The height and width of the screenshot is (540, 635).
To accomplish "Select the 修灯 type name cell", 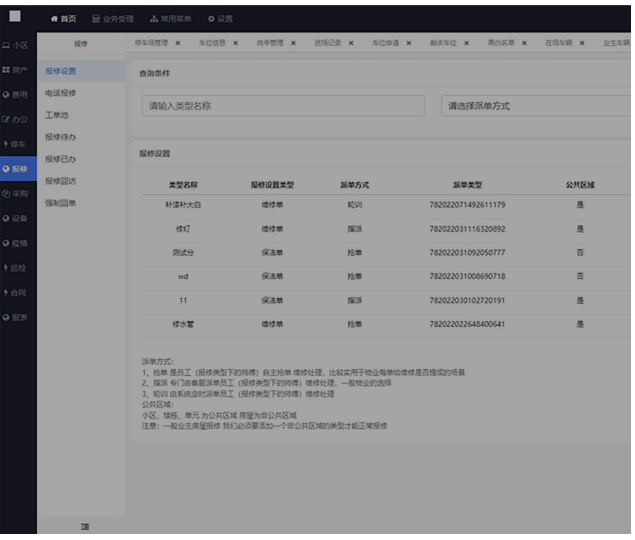I will [x=183, y=229].
